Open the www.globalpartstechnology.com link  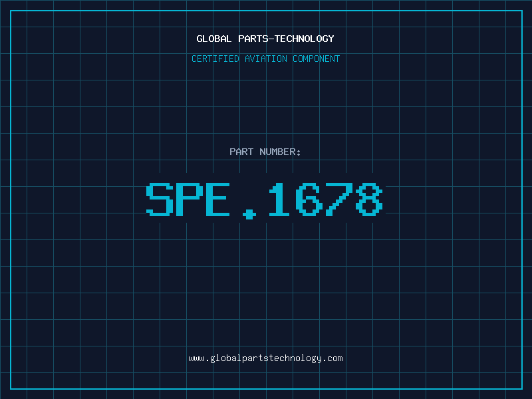tap(265, 358)
